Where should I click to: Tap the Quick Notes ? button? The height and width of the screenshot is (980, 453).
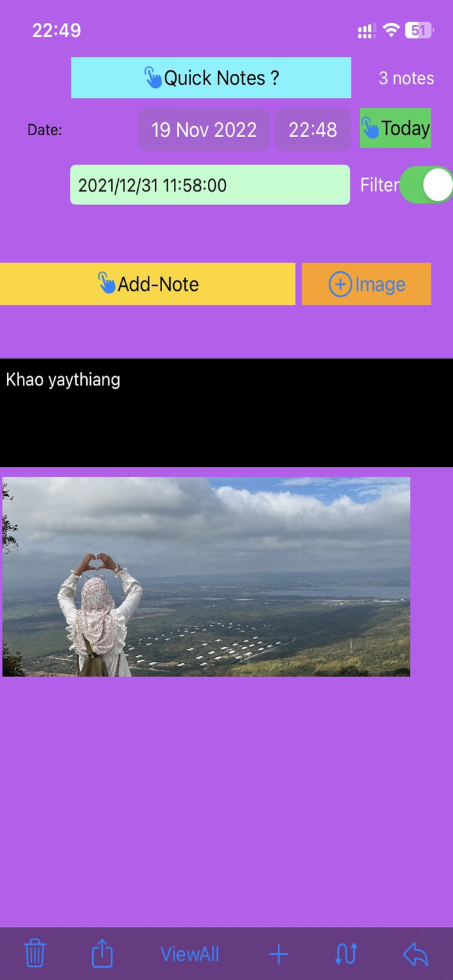tap(211, 78)
